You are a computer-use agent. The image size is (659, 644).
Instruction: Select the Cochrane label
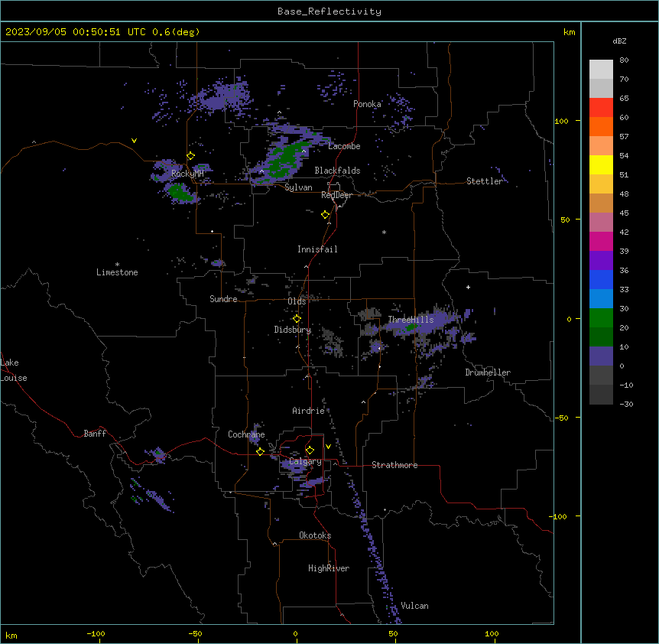(246, 434)
